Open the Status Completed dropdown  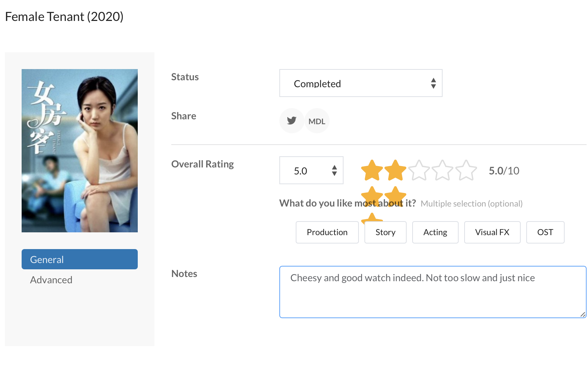coord(360,83)
